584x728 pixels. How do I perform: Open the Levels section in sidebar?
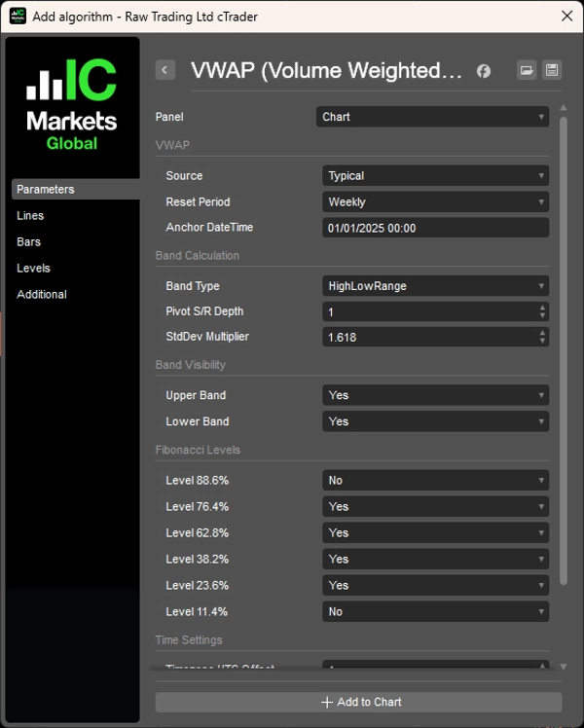click(x=33, y=269)
